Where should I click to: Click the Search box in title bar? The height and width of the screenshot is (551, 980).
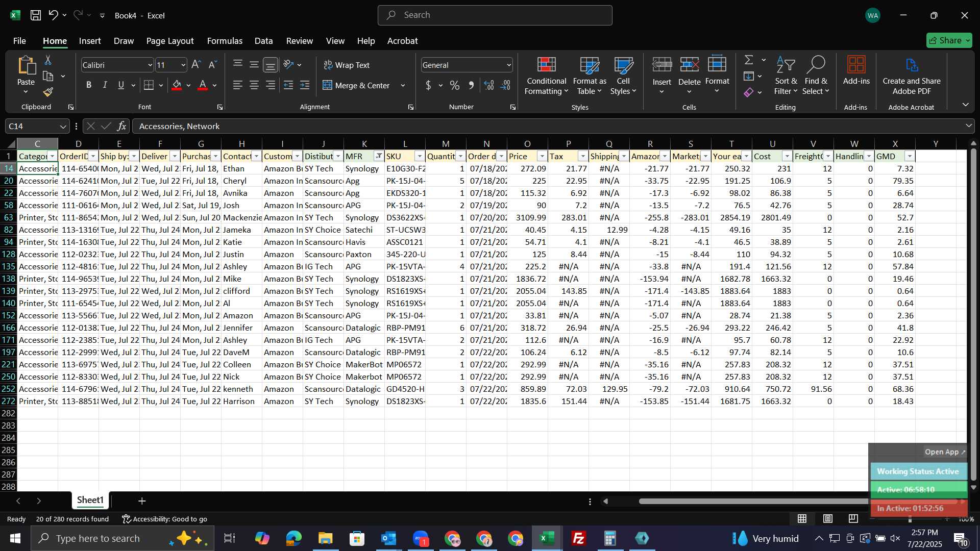pyautogui.click(x=495, y=15)
